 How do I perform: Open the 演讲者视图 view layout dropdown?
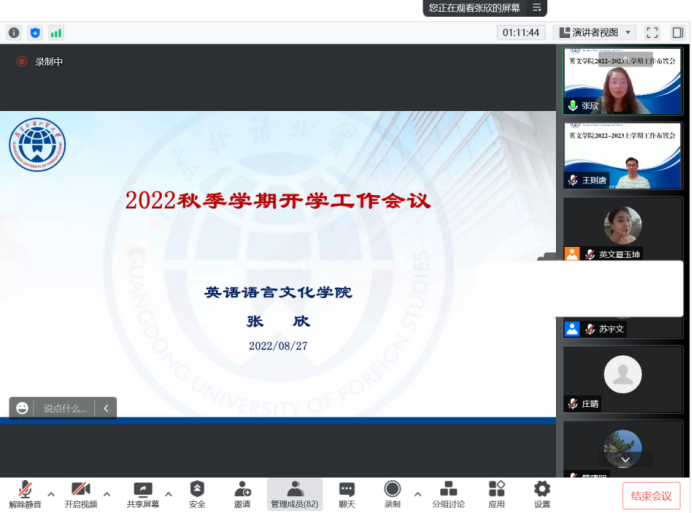596,32
